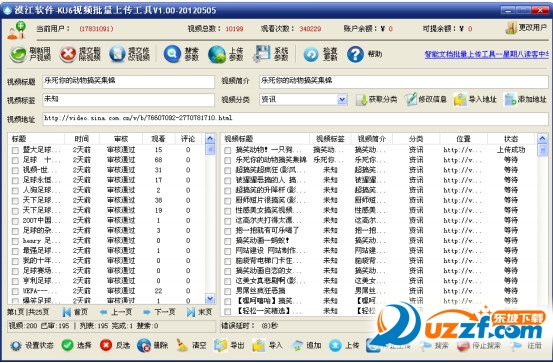Sort by the 观看 column header
553x363 pixels.
point(158,139)
